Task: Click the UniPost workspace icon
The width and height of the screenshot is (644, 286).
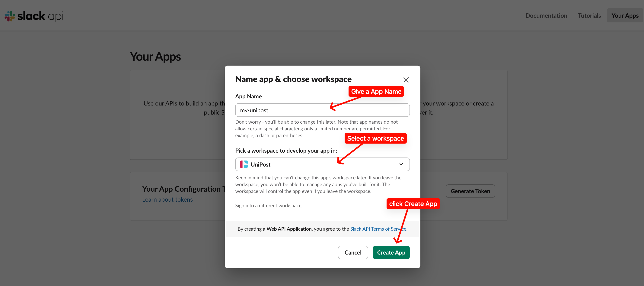Action: tap(244, 164)
